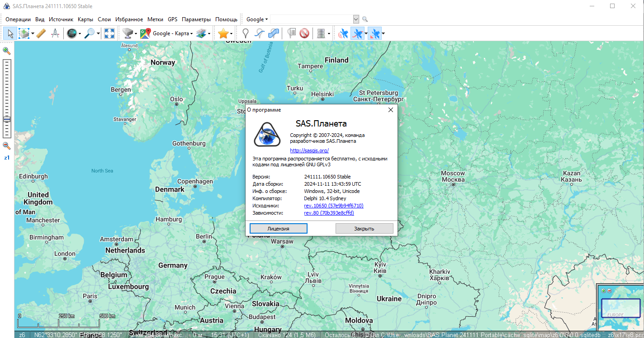644x338 pixels.
Task: Click the Delphi 10.4 Sydney text
Action: click(325, 198)
